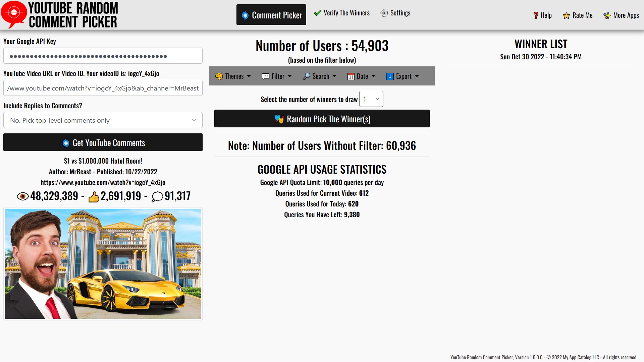This screenshot has height=362, width=644.
Task: Expand the Themes dropdown arrow
Action: click(249, 76)
